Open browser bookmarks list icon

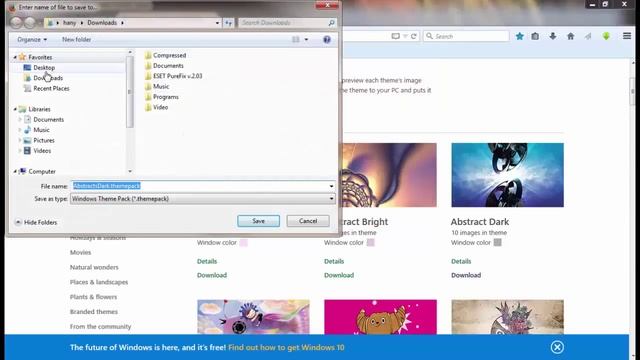coord(535,36)
